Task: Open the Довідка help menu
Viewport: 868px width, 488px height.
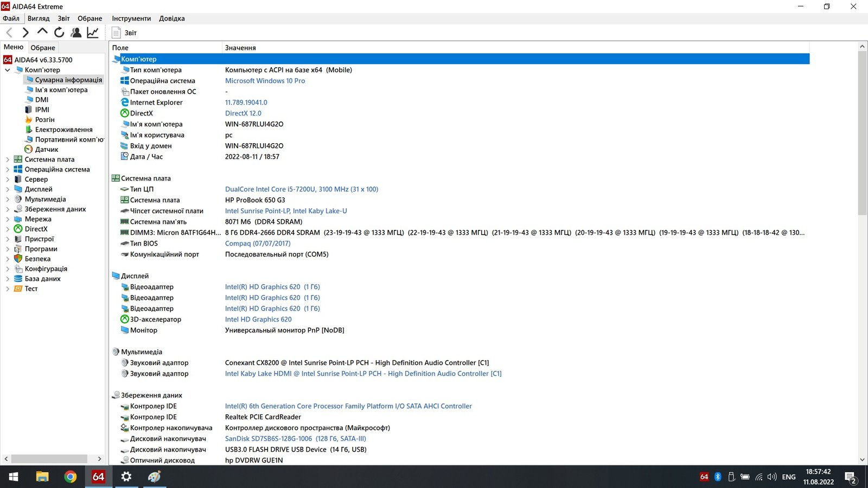Action: 171,18
